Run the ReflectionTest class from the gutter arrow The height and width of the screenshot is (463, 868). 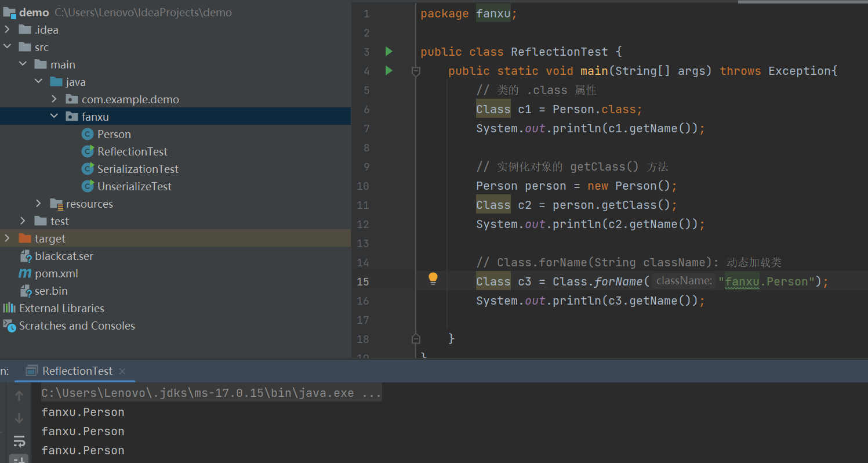point(389,52)
